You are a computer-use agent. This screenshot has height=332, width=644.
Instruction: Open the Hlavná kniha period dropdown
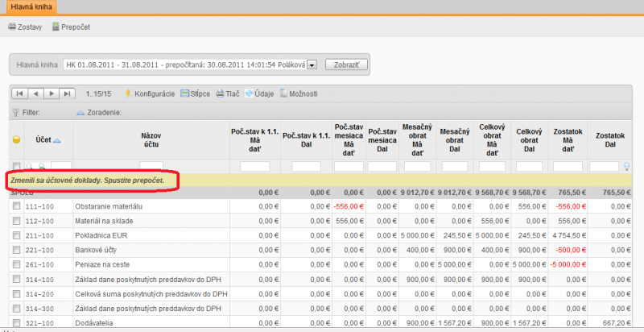(x=312, y=65)
